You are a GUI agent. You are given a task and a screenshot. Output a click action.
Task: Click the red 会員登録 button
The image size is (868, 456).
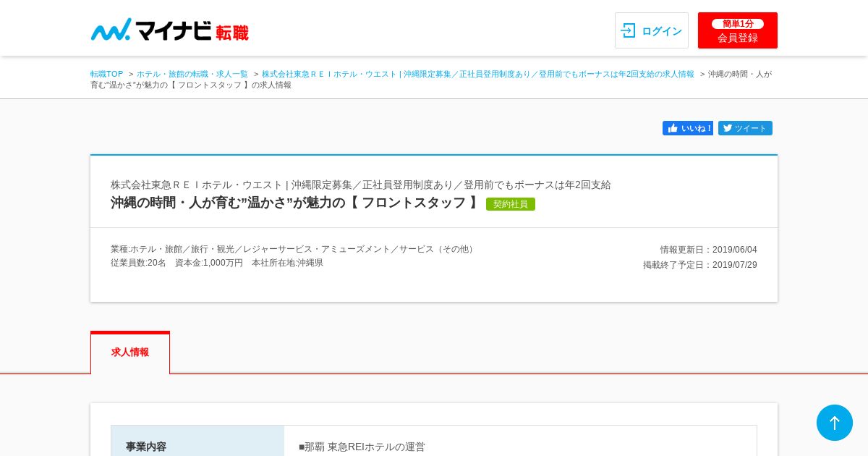(x=738, y=30)
